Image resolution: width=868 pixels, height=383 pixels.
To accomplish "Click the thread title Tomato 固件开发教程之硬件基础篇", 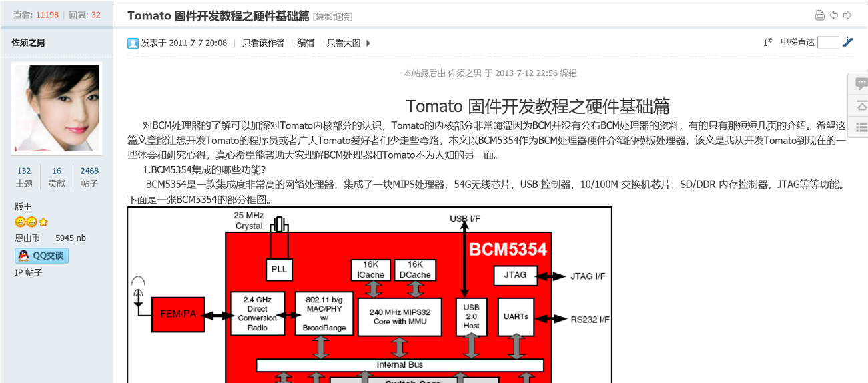I will click(x=218, y=15).
